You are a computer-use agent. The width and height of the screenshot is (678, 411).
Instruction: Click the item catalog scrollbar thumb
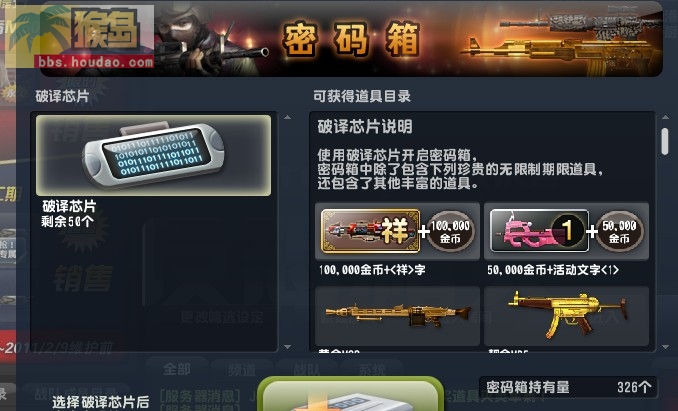tap(665, 141)
